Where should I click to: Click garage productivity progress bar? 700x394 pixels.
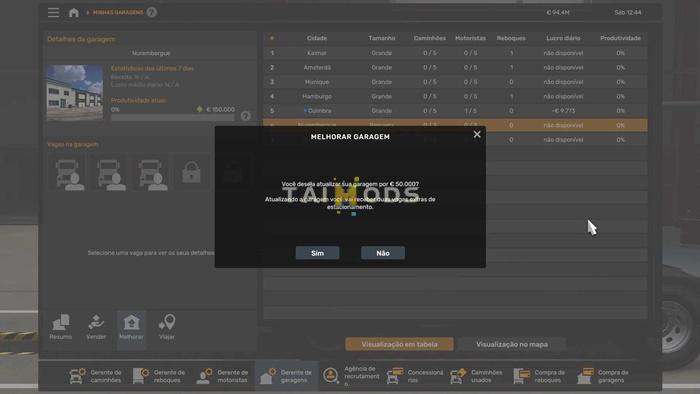point(172,118)
